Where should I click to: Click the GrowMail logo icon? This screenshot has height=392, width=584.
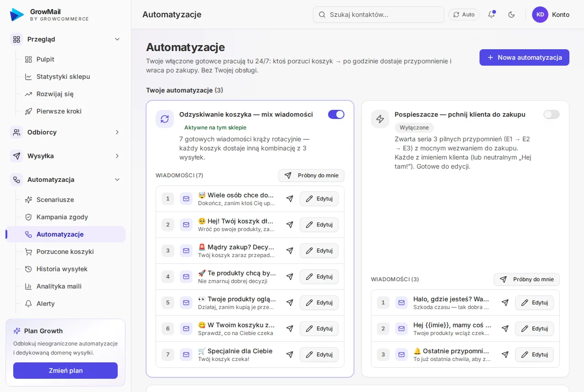(x=17, y=15)
